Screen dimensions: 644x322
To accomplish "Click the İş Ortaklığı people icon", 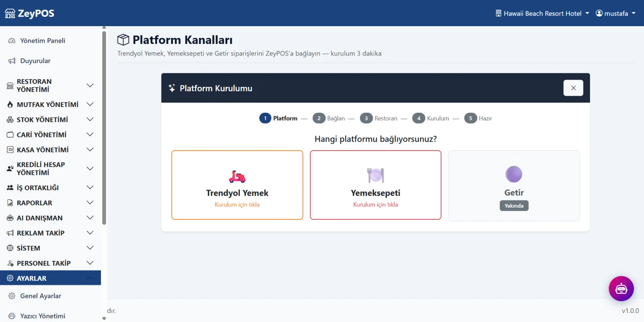I will (10, 188).
